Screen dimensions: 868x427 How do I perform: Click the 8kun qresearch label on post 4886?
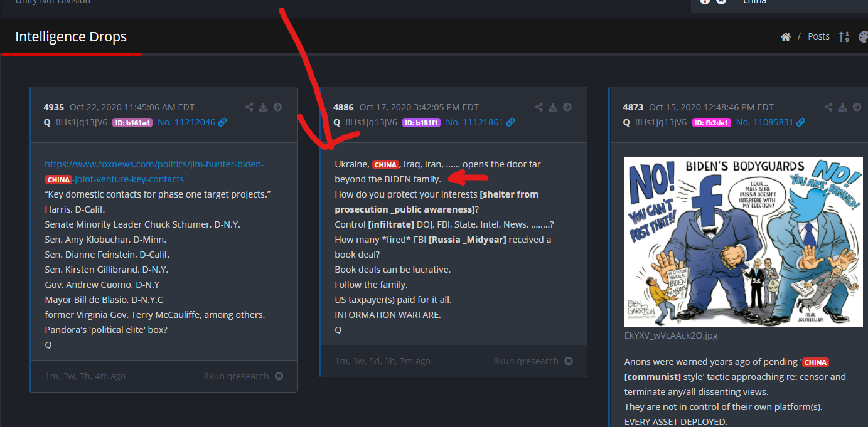tap(526, 361)
